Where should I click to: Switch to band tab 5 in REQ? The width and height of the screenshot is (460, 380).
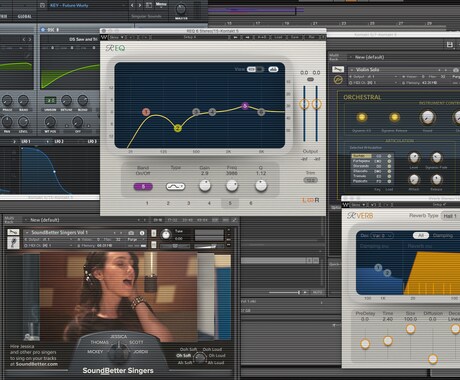click(230, 203)
